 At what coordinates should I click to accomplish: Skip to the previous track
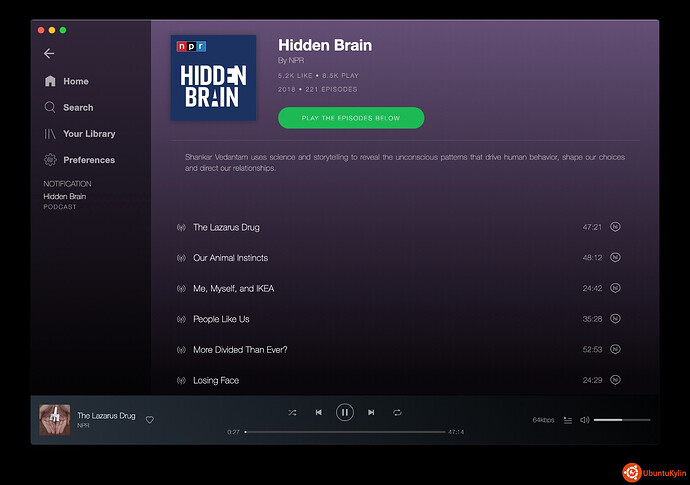[x=318, y=412]
